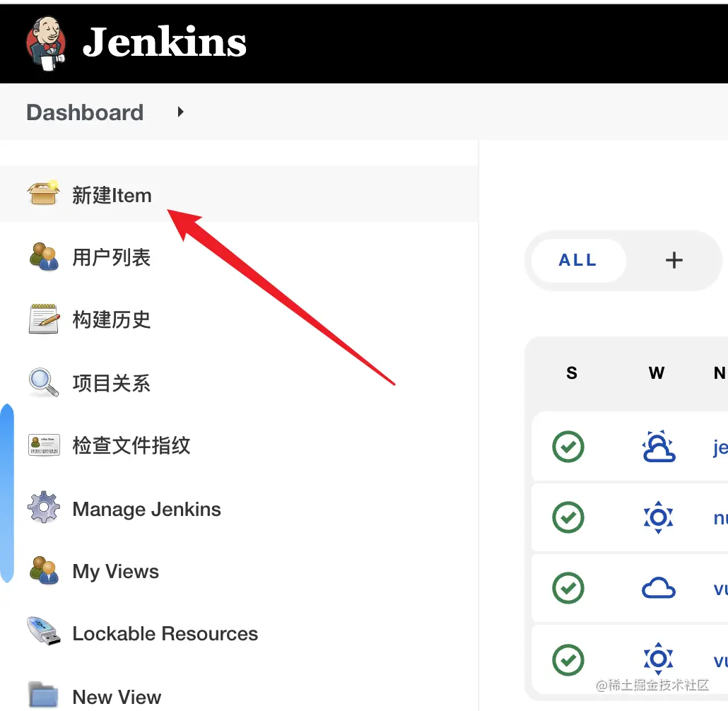Go to the Dashboard breadcrumb

point(85,112)
